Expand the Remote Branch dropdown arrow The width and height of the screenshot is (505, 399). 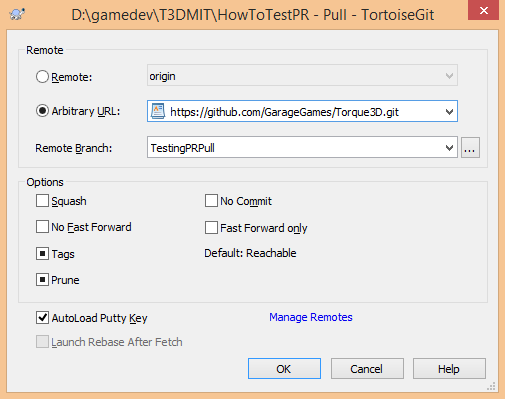click(x=449, y=148)
